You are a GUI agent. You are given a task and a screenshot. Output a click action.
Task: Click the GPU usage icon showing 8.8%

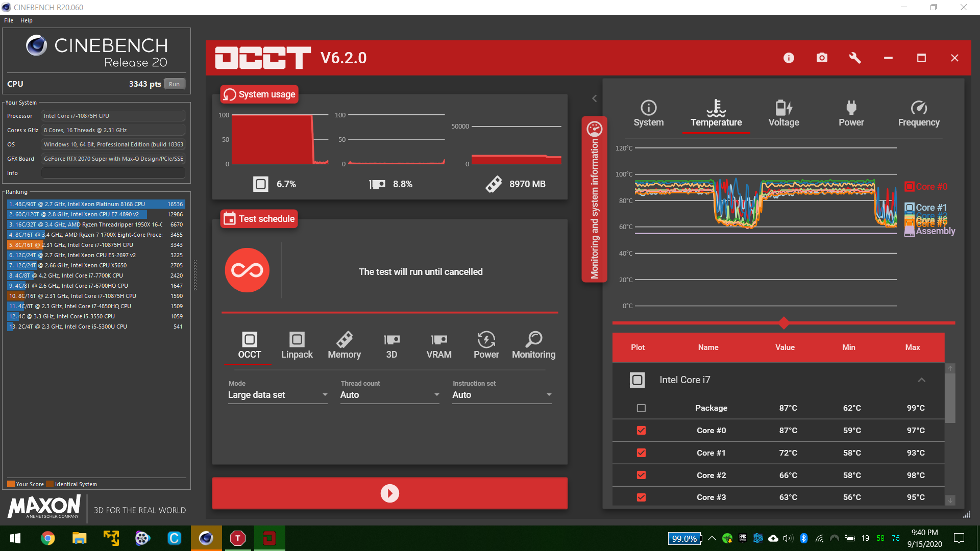(377, 184)
